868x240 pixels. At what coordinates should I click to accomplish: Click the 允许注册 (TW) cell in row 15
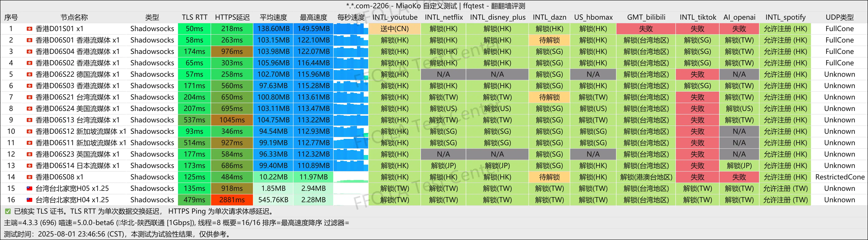[x=785, y=188]
